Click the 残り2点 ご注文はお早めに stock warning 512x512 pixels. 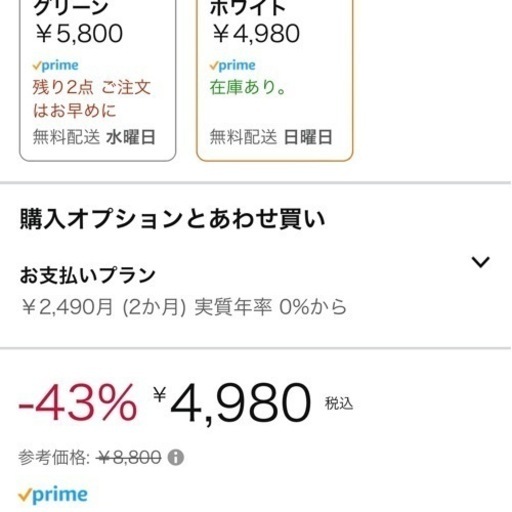(x=92, y=99)
